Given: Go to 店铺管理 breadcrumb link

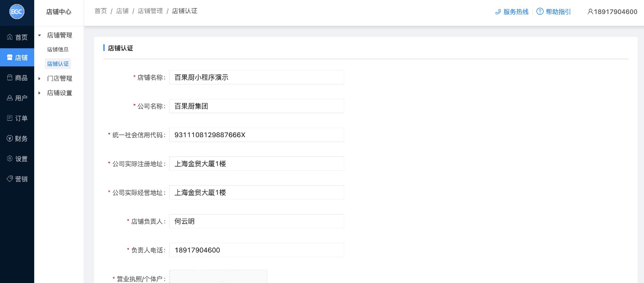Looking at the screenshot, I should click(150, 11).
